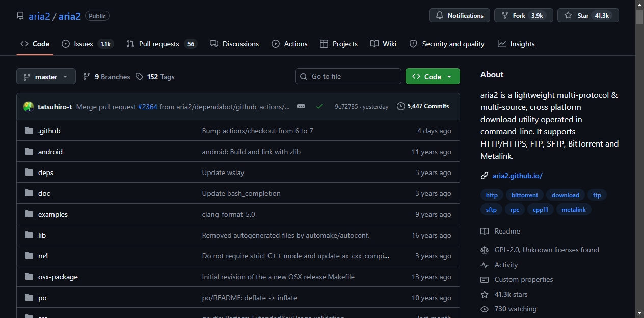This screenshot has height=318, width=644.
Task: Select the ftp topic tag
Action: tap(597, 195)
